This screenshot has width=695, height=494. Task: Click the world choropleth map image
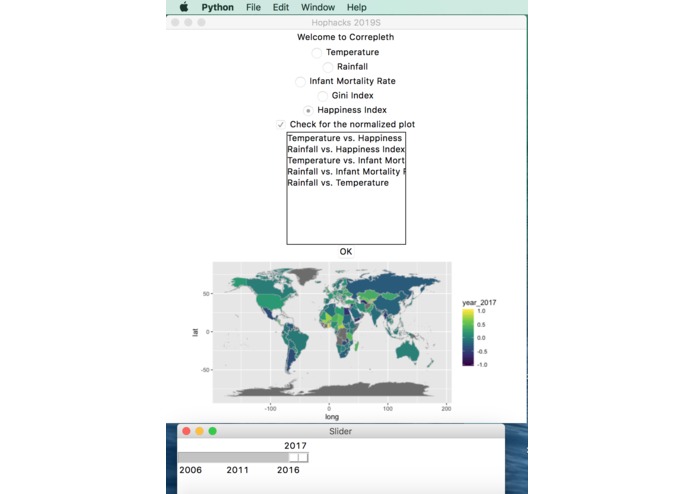pos(332,332)
